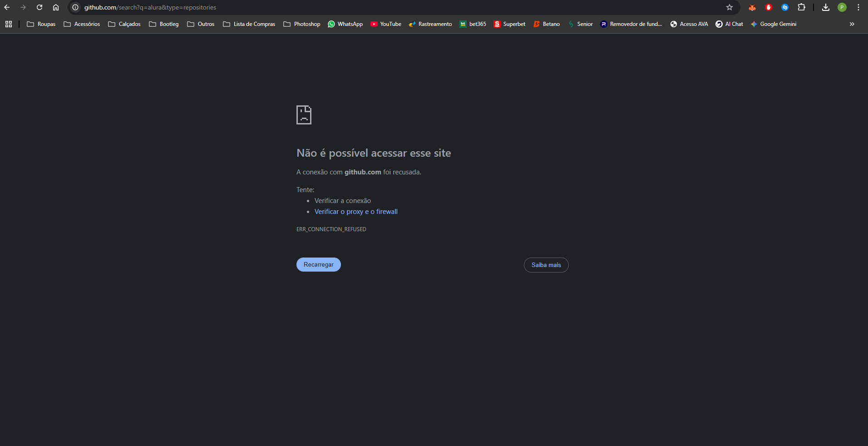Open the Rastreamento bookmark
The image size is (868, 446).
[430, 24]
